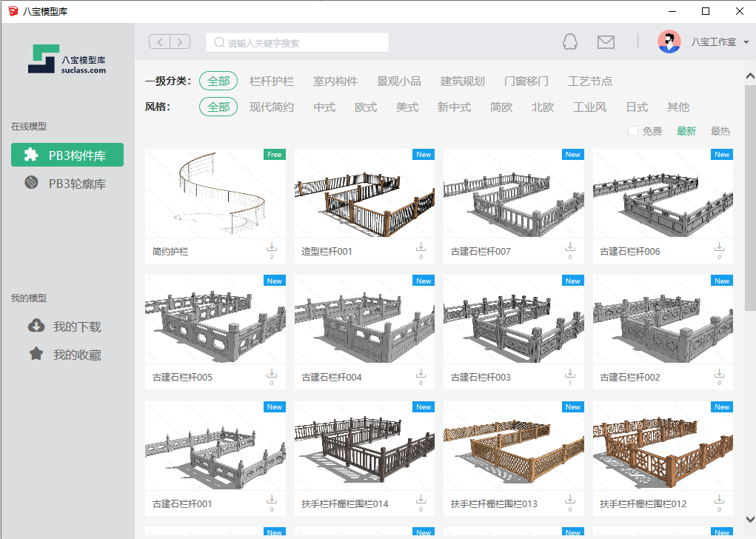Download the 造型栏杆001 model
Image resolution: width=756 pixels, height=539 pixels.
(x=421, y=247)
